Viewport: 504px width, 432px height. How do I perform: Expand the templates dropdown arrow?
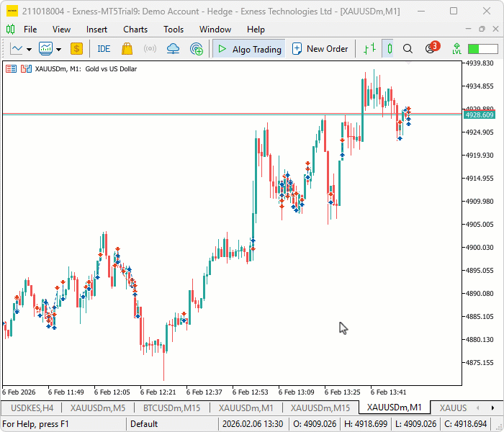tap(58, 50)
